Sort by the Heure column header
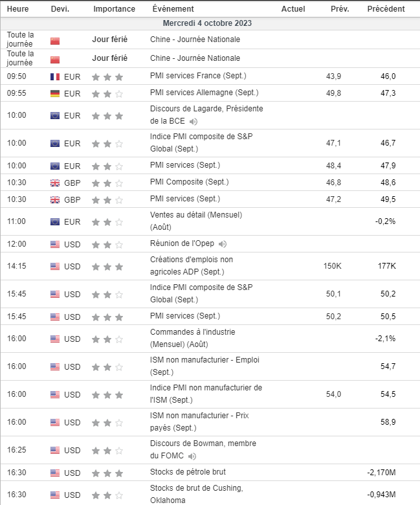 [17, 9]
